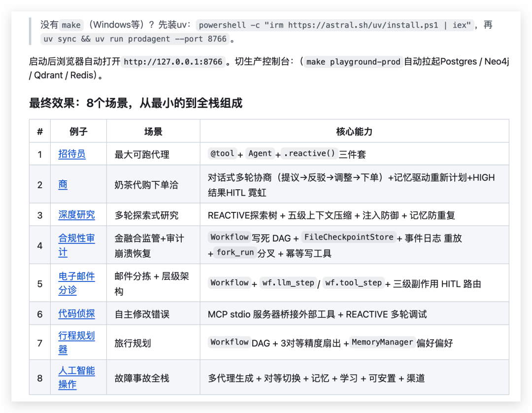Open the 深度研究 example link
Viewport: 532px width, 413px height.
(x=76, y=215)
